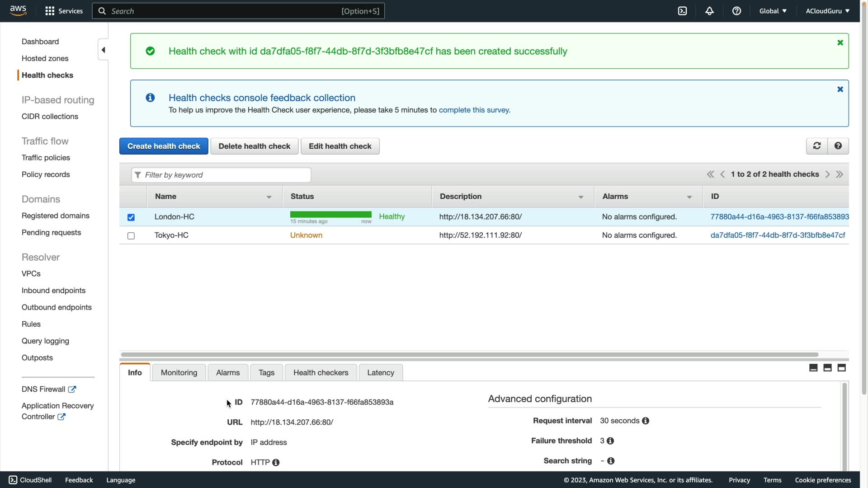
Task: Open the Global region dropdown
Action: click(x=773, y=11)
